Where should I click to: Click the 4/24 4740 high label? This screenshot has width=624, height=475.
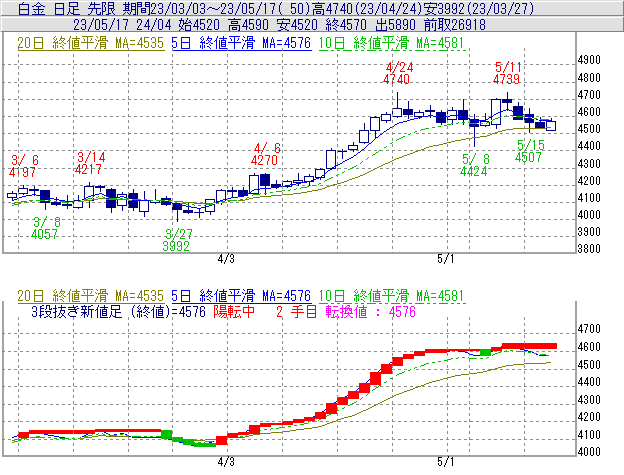click(x=398, y=73)
